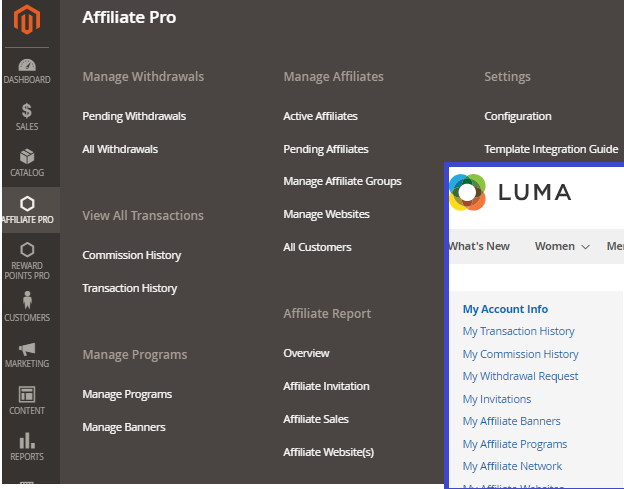Viewport: 624px width, 489px height.
Task: Click the Manage Affiliates heading
Action: [x=333, y=76]
